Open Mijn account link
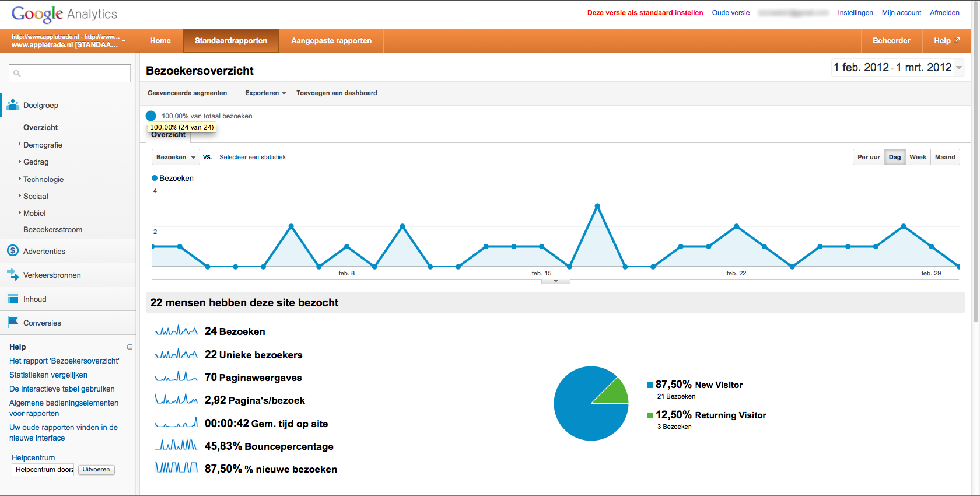Viewport: 980px width, 496px height. [x=901, y=13]
